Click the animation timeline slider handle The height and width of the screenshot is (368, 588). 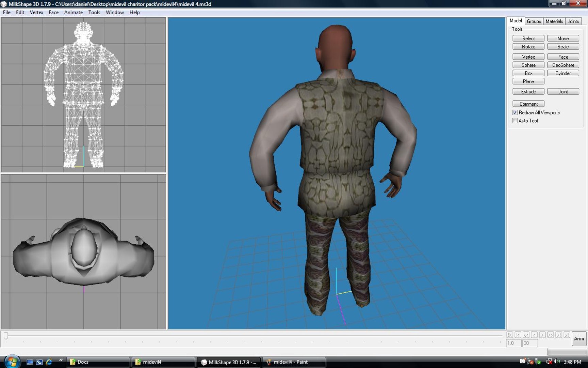[x=6, y=336]
